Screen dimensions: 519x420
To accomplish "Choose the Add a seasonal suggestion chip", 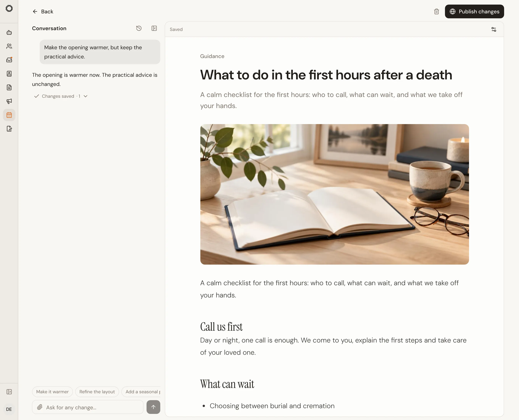I will 141,392.
